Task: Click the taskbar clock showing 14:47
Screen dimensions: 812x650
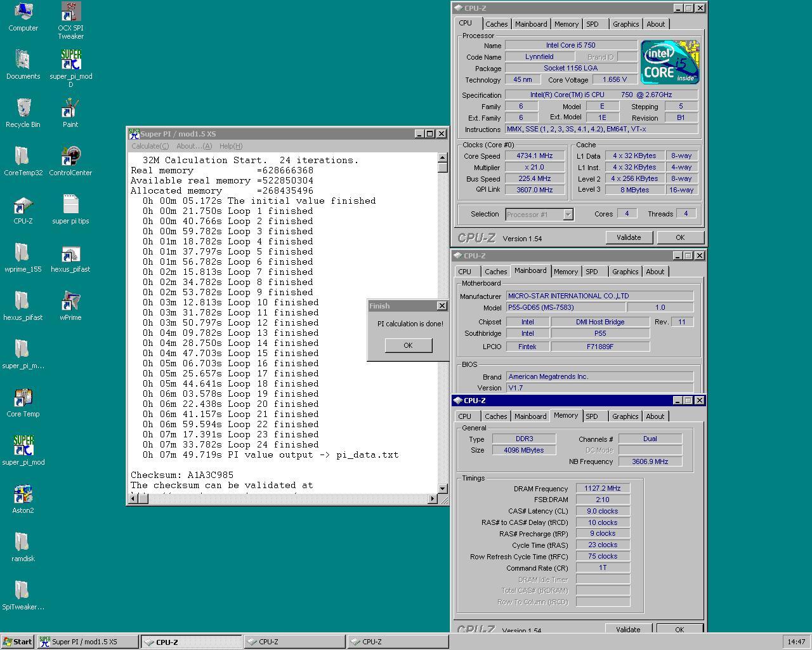Action: pos(796,642)
